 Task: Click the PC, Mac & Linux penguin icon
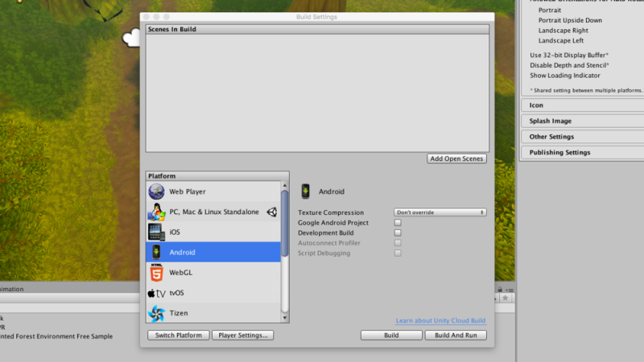coord(156,212)
